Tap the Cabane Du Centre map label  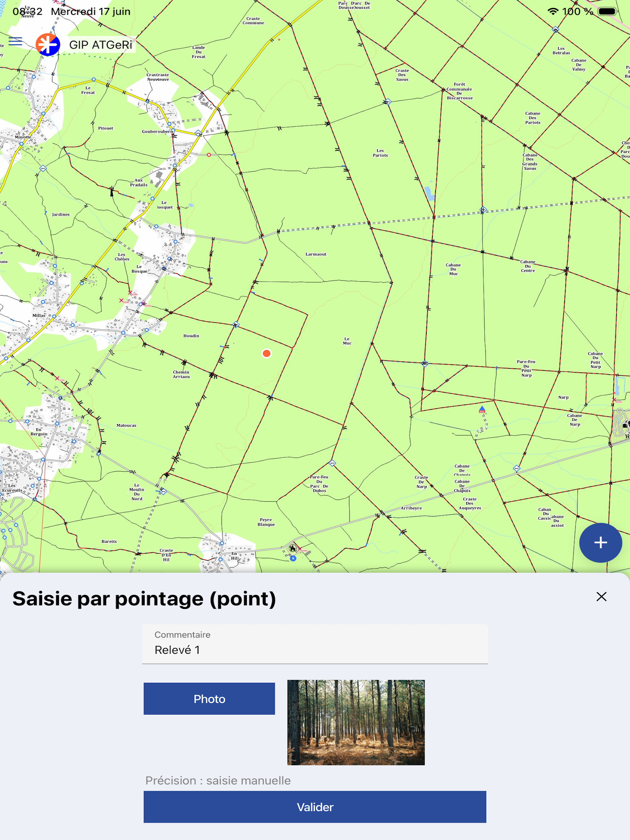[528, 266]
